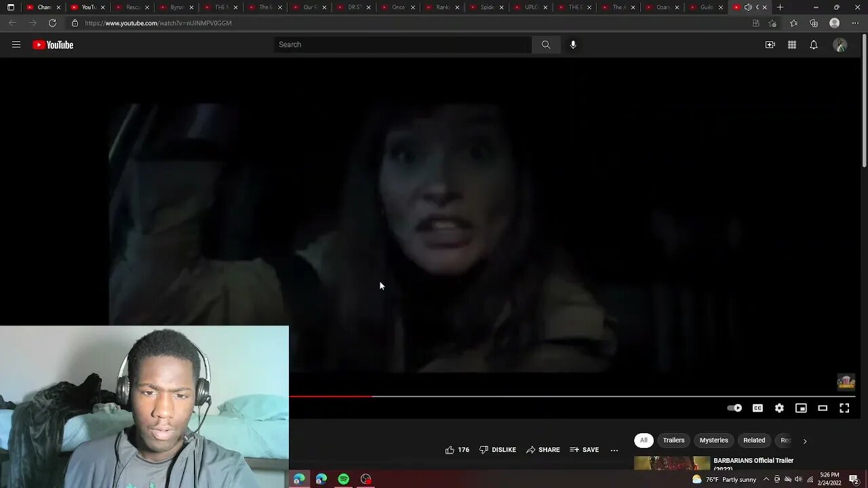The height and width of the screenshot is (488, 868).
Task: Click the address bar URL
Action: (158, 23)
